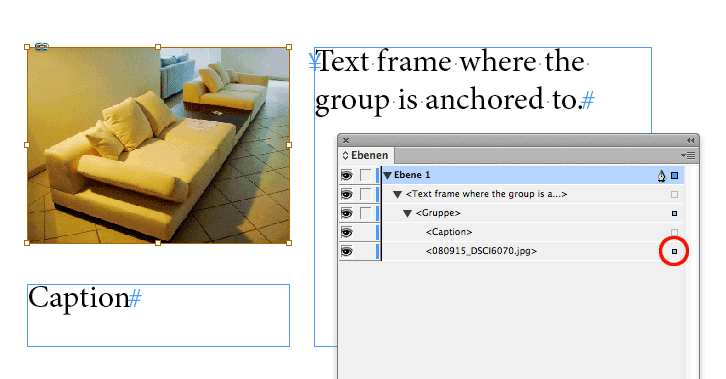
Task: Collapse the Text frame item triangle
Action: pos(397,195)
